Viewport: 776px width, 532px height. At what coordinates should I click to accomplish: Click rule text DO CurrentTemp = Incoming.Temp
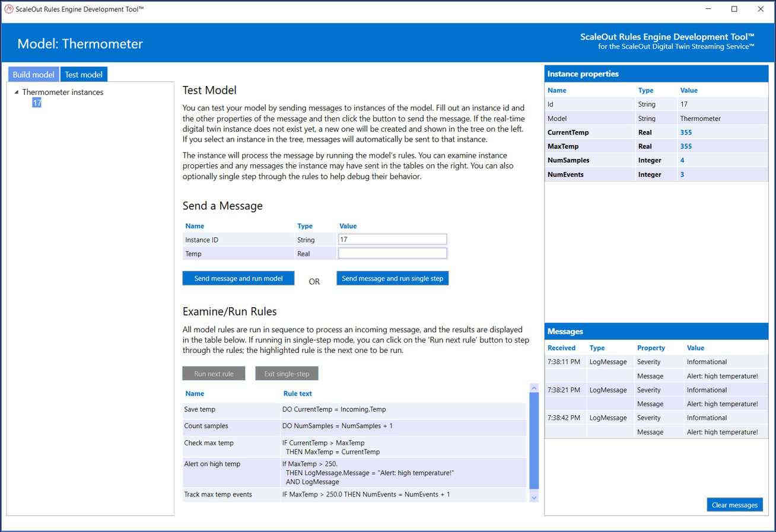point(333,409)
